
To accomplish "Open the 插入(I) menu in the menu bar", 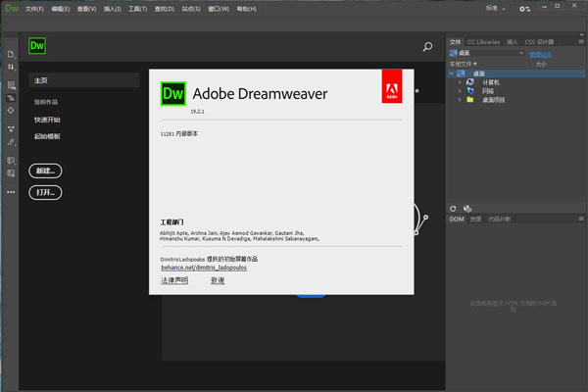I will tap(113, 9).
